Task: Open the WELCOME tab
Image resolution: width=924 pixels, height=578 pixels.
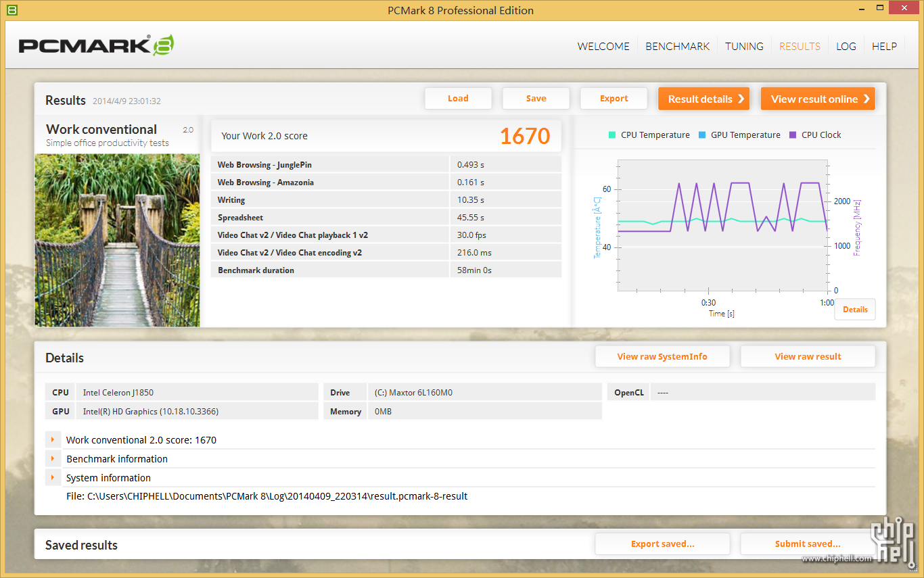Action: pos(603,46)
